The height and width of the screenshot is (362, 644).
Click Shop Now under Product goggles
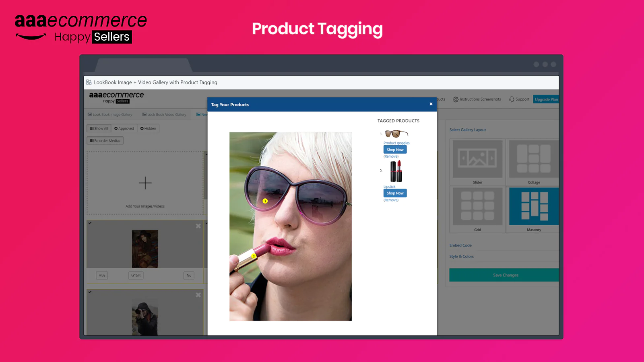coord(395,150)
